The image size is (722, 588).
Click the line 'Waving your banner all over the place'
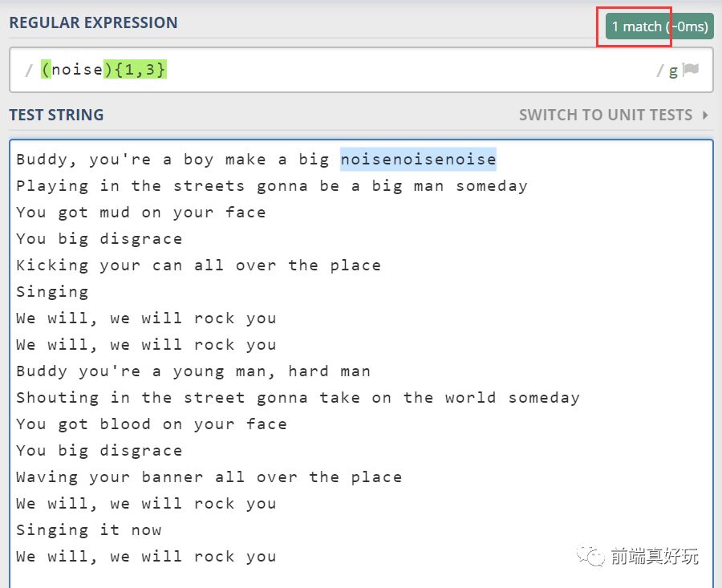[x=209, y=477]
